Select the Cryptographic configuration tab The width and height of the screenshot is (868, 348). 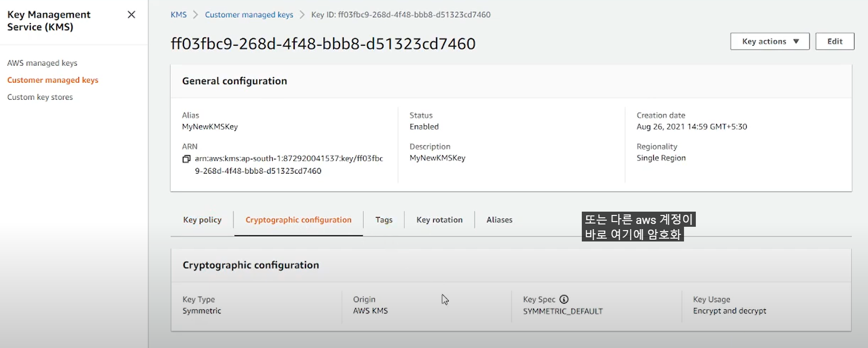click(298, 220)
